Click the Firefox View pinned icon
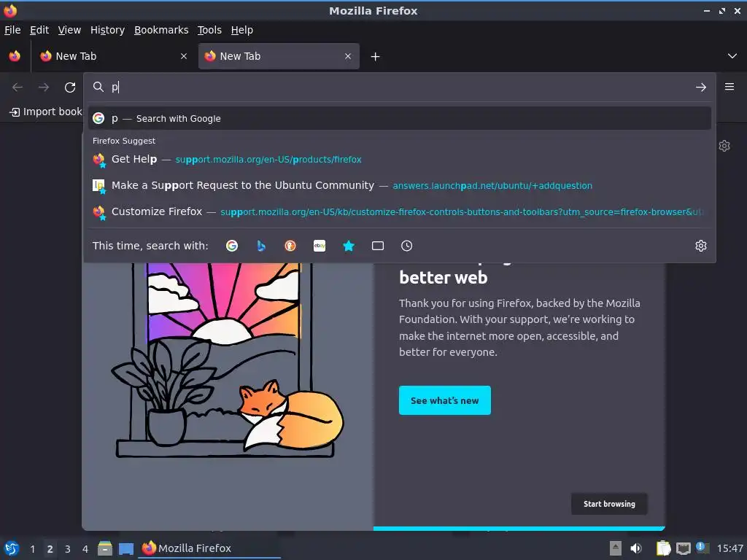This screenshot has width=747, height=560. click(x=15, y=56)
